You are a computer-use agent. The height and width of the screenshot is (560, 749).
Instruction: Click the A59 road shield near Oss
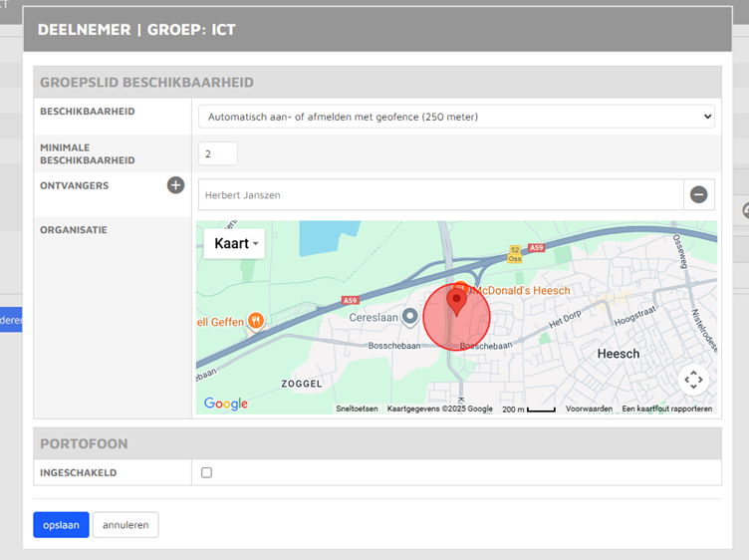tap(536, 247)
